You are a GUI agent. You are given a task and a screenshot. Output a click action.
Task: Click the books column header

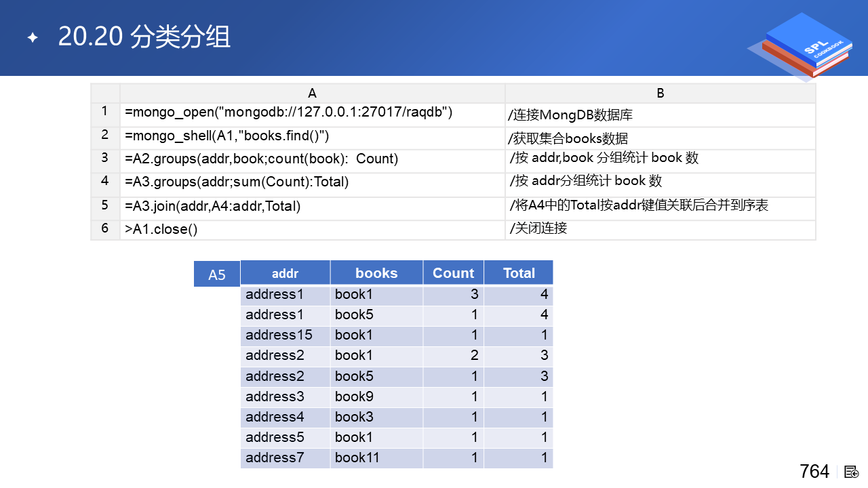(x=376, y=273)
